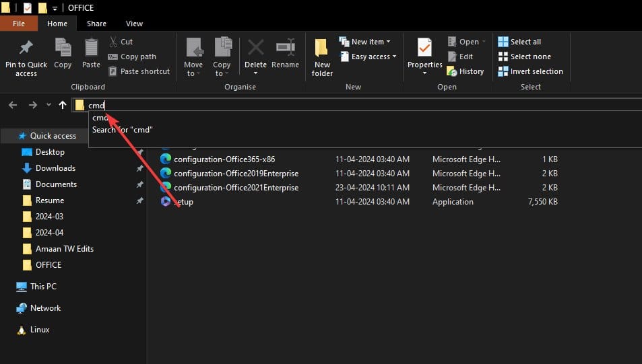This screenshot has height=364, width=642.
Task: Click the Copy path command
Action: pos(132,57)
